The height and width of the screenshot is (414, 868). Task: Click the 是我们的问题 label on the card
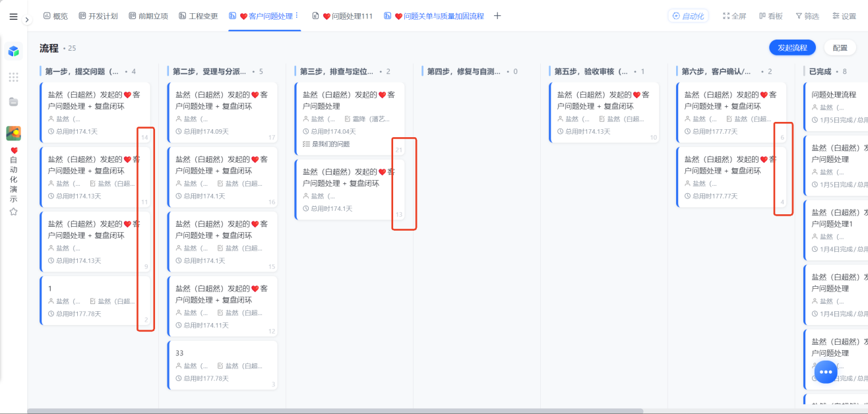(330, 144)
